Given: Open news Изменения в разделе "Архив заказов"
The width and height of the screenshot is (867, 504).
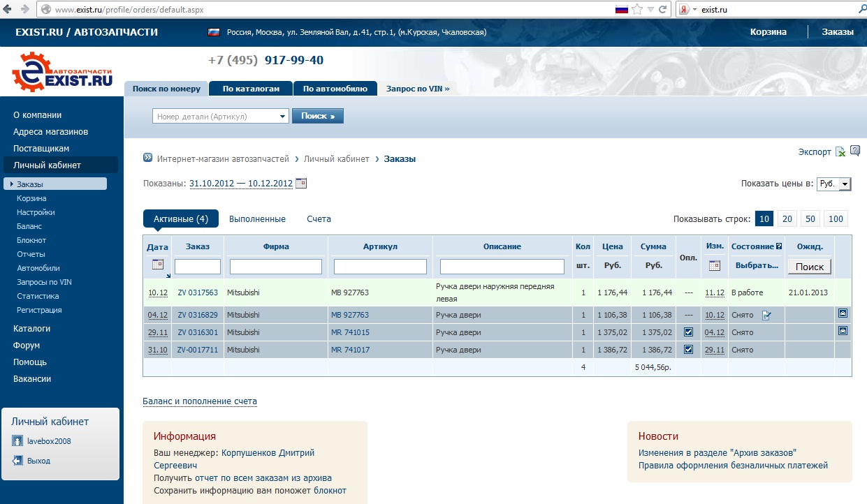Looking at the screenshot, I should coord(717,453).
